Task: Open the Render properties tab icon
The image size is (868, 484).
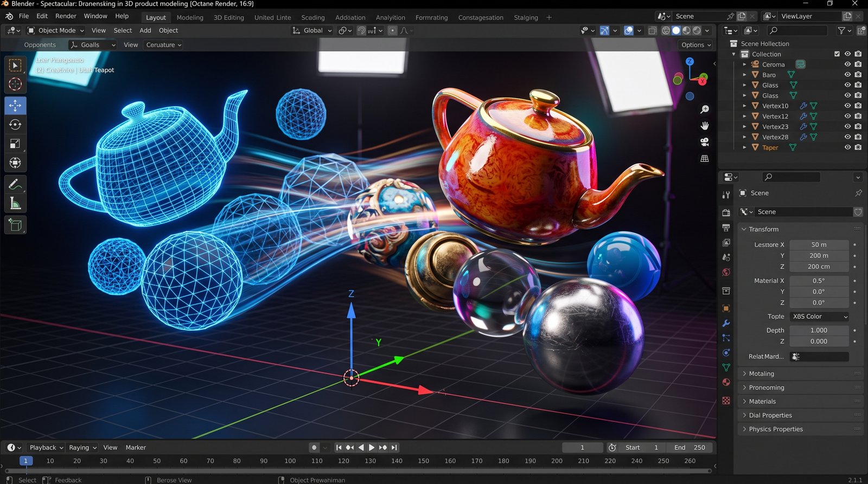Action: [726, 212]
